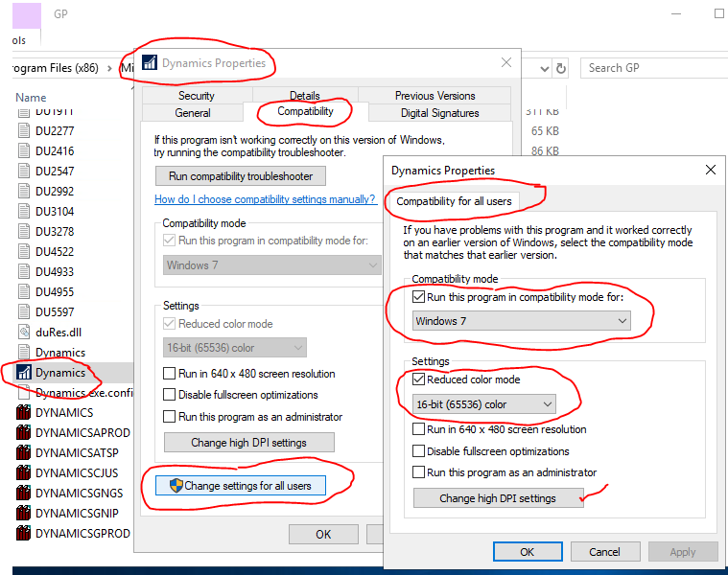
Task: Click the icon of the Dynamics document above the Dynamics application
Action: click(x=24, y=352)
